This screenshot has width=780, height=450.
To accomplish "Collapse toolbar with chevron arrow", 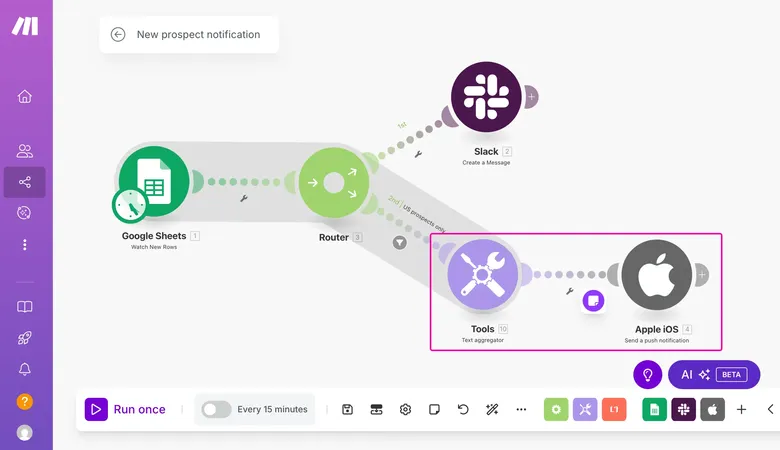I will pos(770,409).
